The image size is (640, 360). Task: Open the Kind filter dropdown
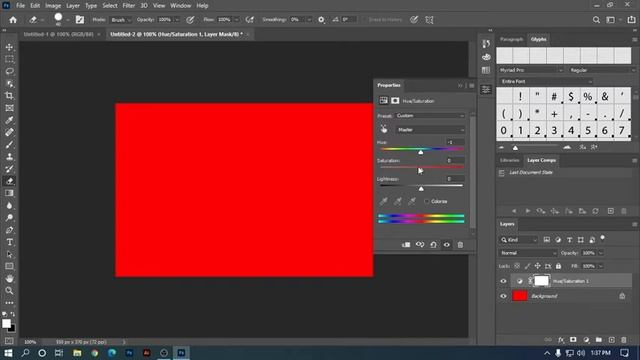click(518, 240)
